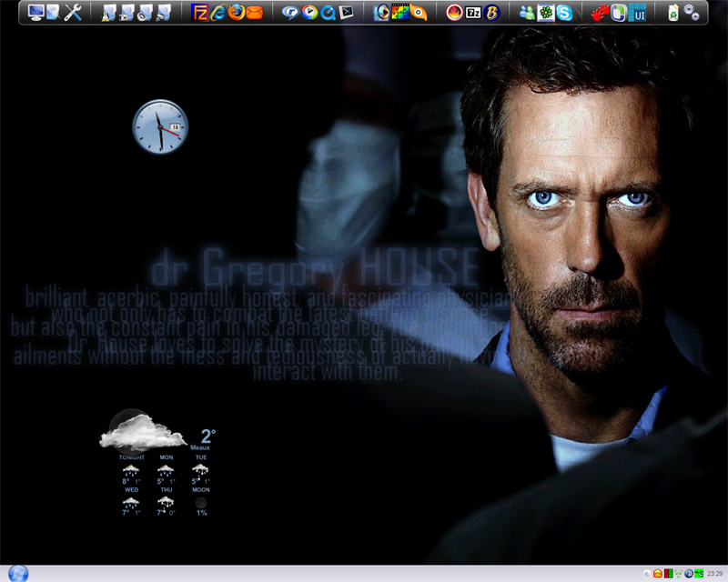
Task: Open the My Computer dock icon
Action: point(36,13)
